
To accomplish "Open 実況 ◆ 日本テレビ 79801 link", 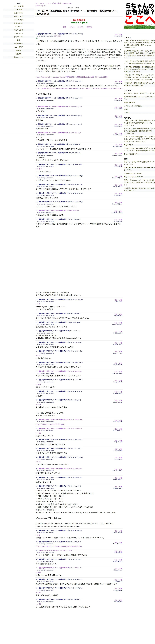I will (133, 173).
